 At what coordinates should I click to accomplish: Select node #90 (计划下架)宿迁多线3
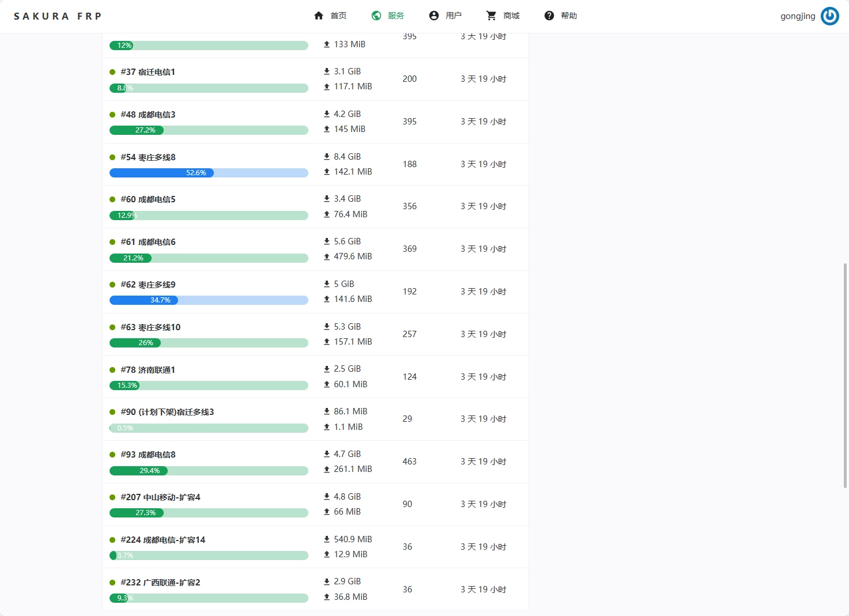pyautogui.click(x=167, y=412)
